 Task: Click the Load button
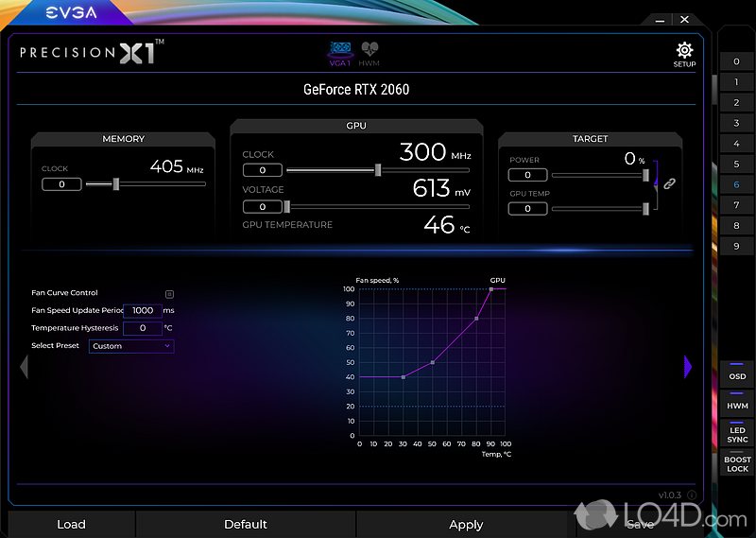tap(72, 525)
